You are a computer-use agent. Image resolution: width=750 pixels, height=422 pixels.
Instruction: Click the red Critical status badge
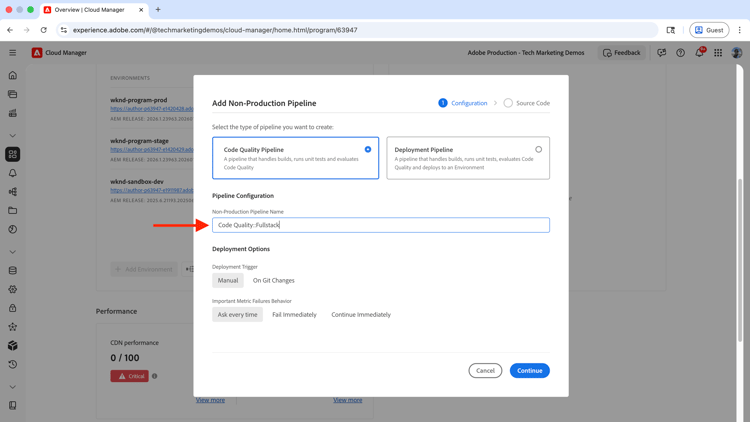(130, 376)
